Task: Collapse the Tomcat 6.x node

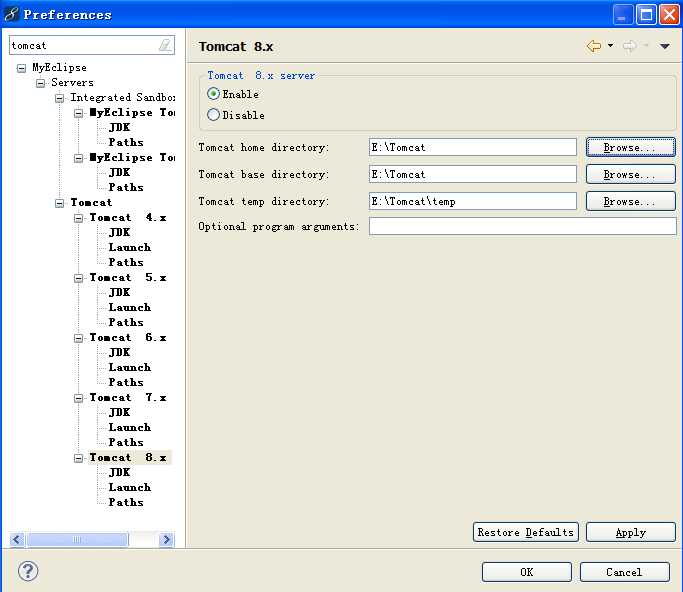Action: 78,338
